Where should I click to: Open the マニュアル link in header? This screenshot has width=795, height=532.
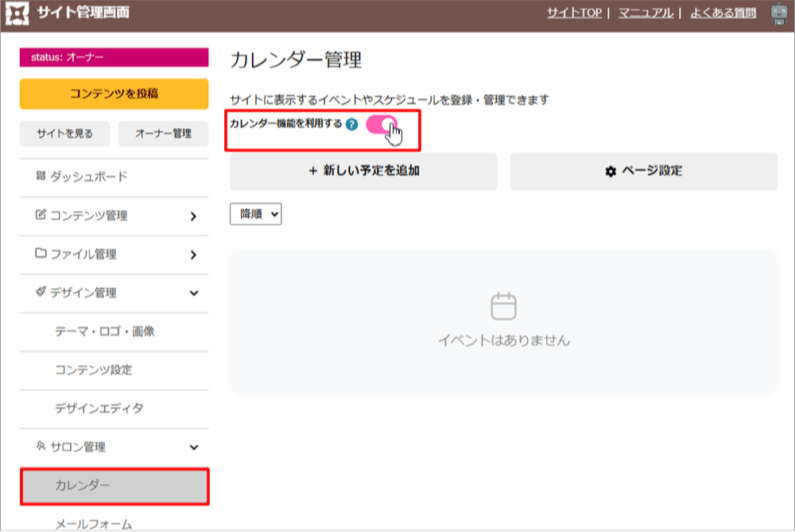click(645, 13)
